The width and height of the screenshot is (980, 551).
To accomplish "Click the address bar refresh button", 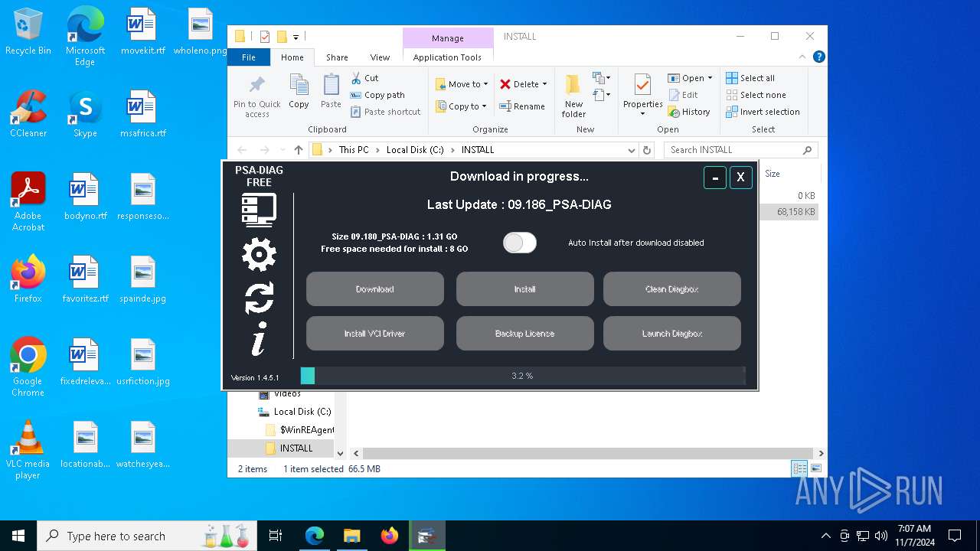I will (647, 150).
